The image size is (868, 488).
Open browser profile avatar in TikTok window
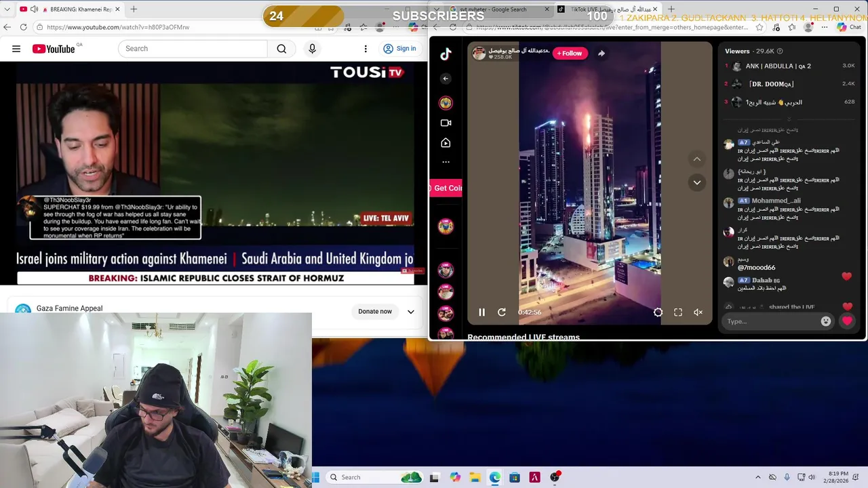pyautogui.click(x=808, y=27)
